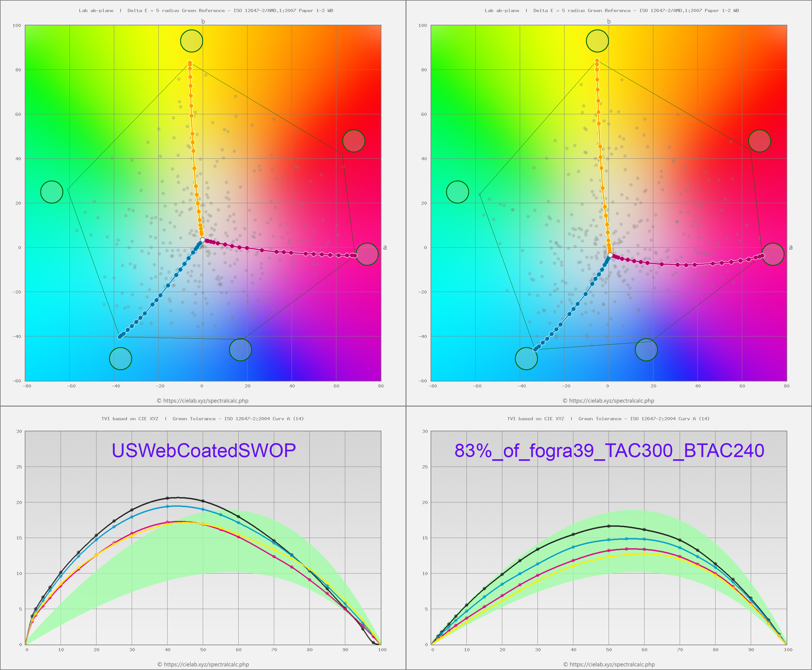The width and height of the screenshot is (812, 670).
Task: Click the outermost magenta ramp point in left ab-plane
Action: click(x=355, y=255)
